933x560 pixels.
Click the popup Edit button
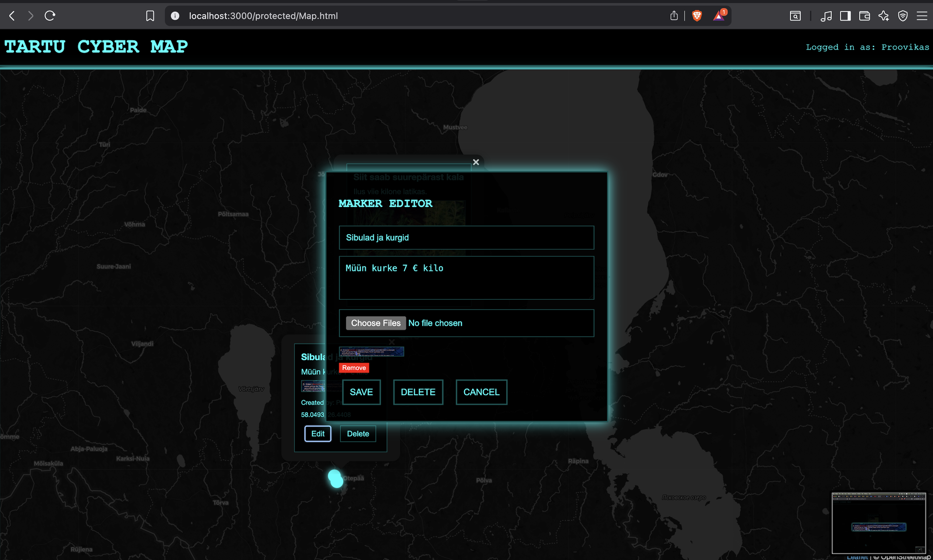pos(318,434)
